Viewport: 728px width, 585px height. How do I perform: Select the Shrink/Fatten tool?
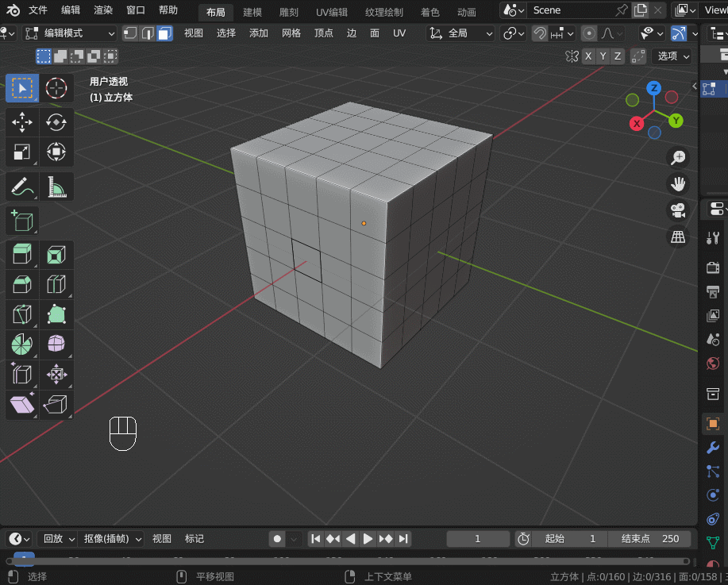tap(56, 374)
